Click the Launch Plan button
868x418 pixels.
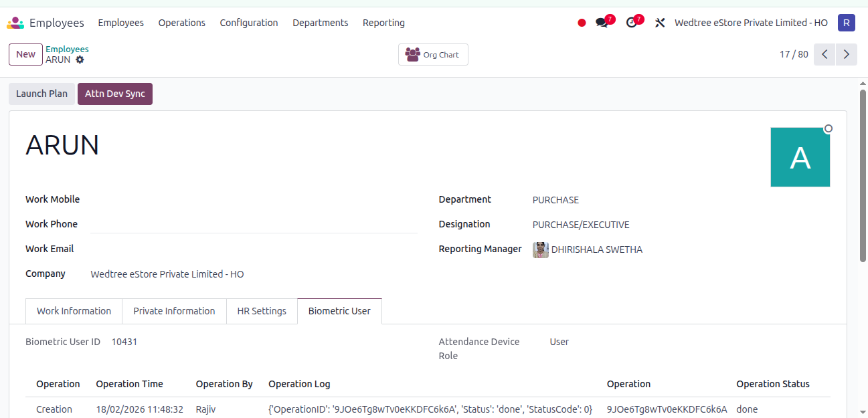pos(42,94)
